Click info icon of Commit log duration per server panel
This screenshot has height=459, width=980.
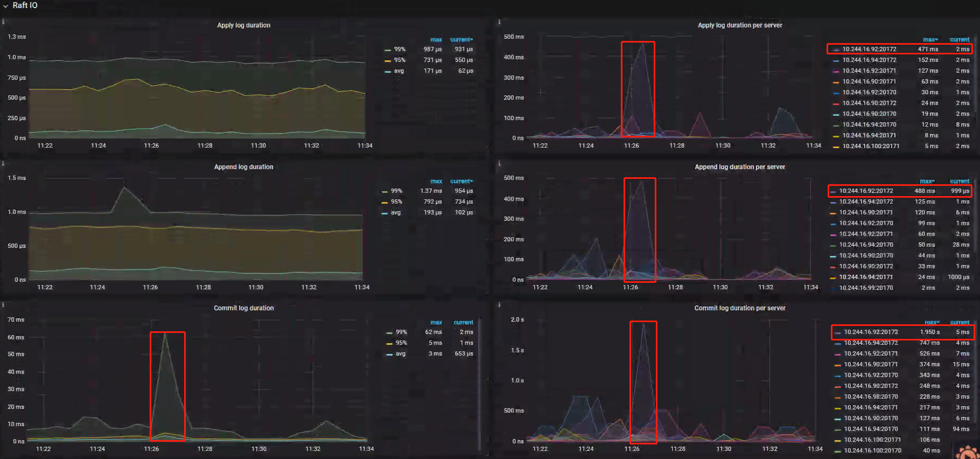point(499,305)
